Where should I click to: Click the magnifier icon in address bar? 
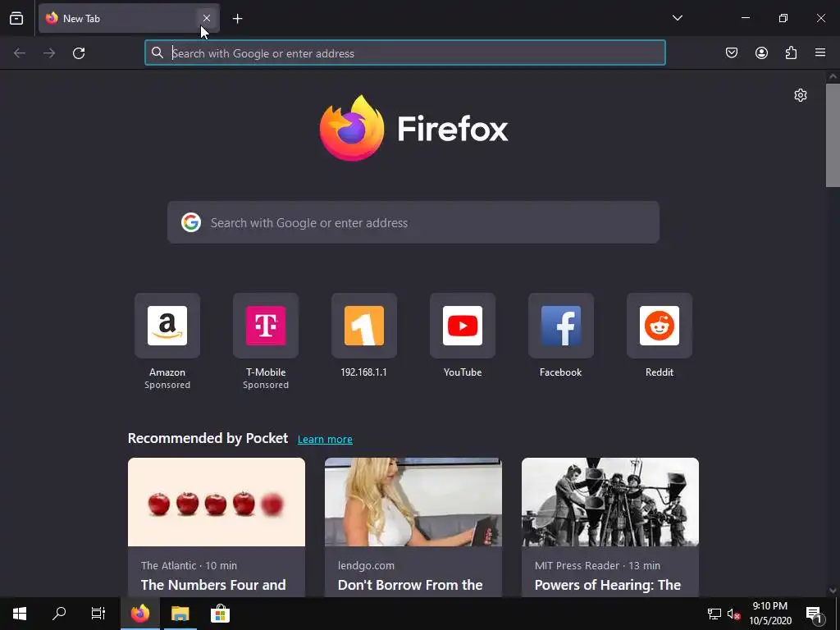point(157,52)
